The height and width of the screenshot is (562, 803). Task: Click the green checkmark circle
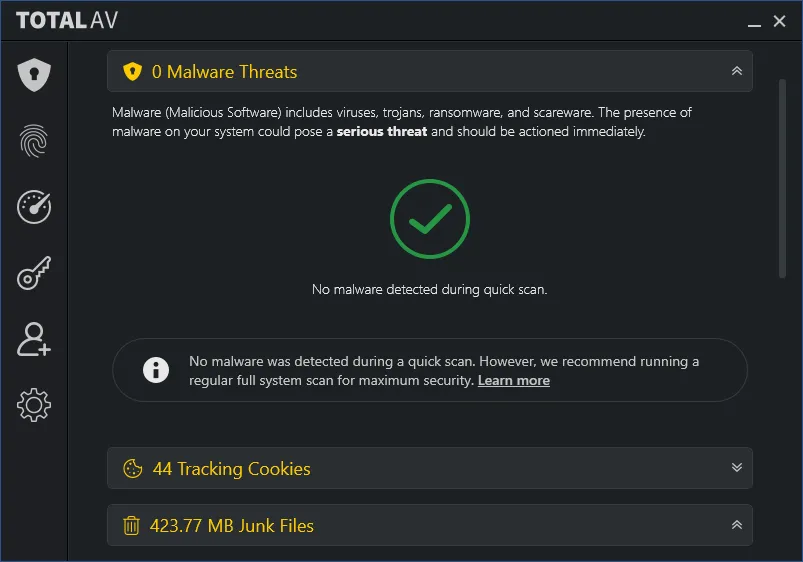click(430, 219)
